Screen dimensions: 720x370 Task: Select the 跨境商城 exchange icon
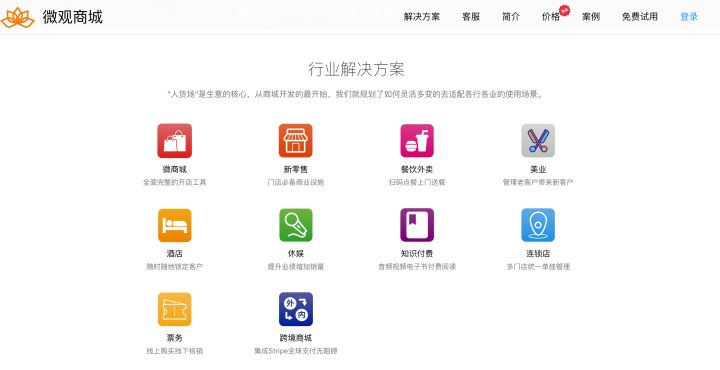pos(296,309)
